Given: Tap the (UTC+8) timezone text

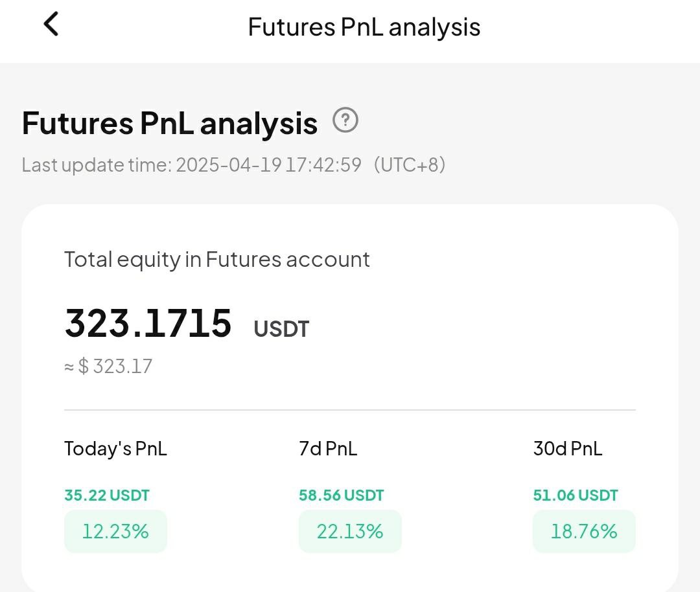Looking at the screenshot, I should tap(410, 165).
